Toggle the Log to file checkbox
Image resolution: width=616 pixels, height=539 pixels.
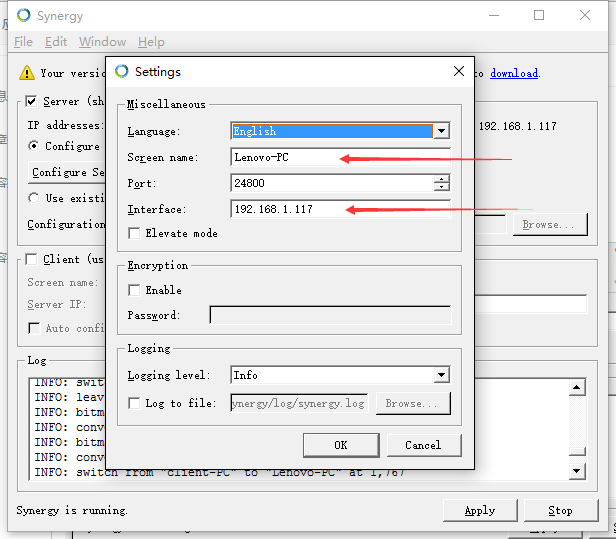134,403
